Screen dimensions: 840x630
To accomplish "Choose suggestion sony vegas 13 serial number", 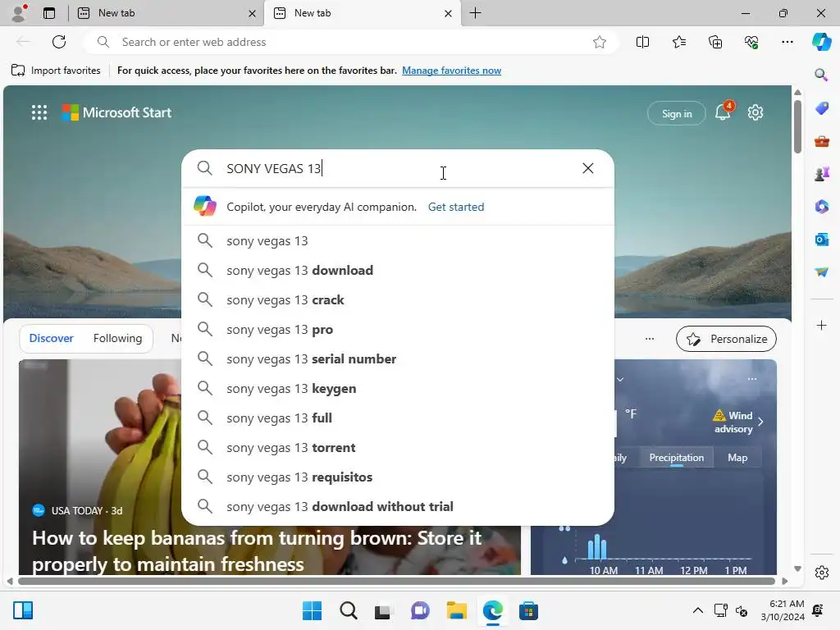I will (398, 358).
